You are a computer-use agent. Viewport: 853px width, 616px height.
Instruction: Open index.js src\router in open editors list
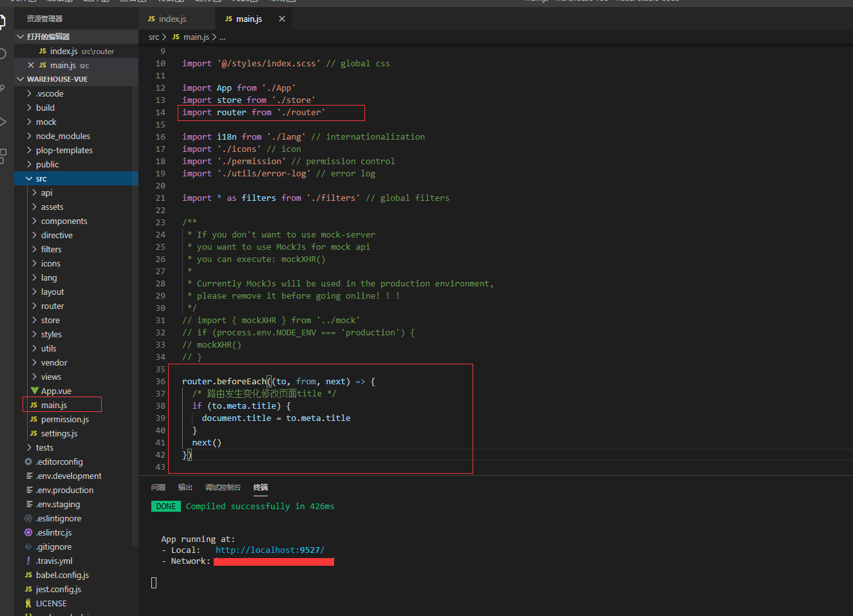click(76, 51)
